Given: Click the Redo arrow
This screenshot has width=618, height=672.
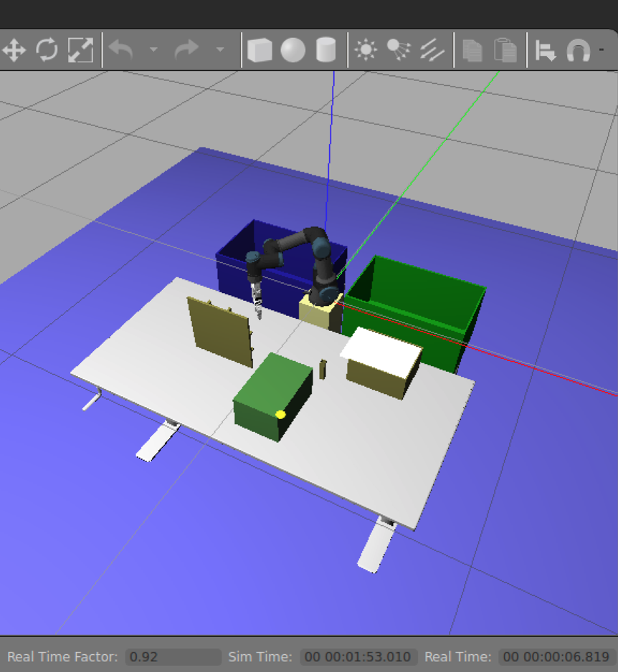Looking at the screenshot, I should pos(186,50).
